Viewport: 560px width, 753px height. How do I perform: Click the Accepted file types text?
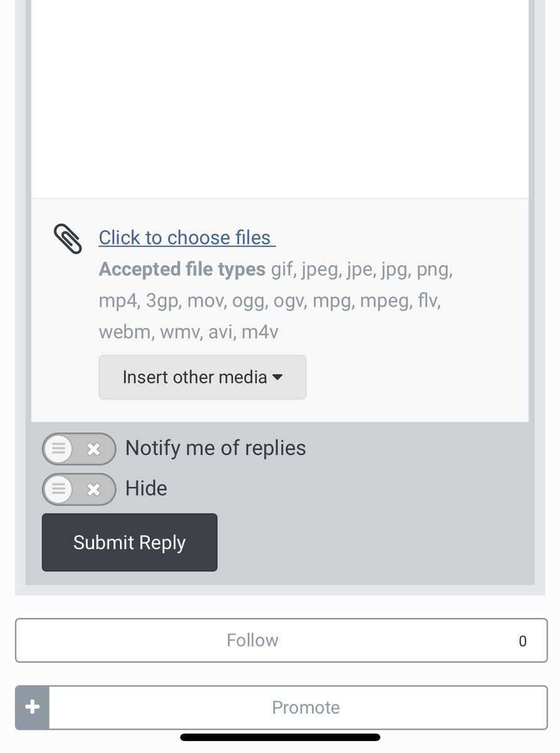pos(182,269)
